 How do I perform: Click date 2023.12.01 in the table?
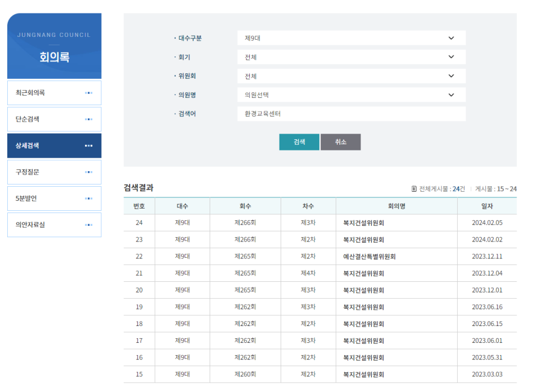(x=487, y=290)
